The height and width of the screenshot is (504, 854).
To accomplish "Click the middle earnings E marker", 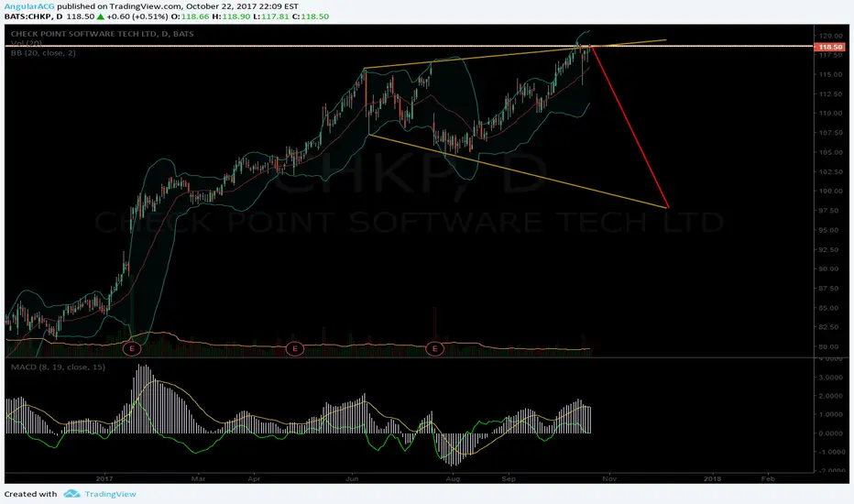I will tap(295, 348).
